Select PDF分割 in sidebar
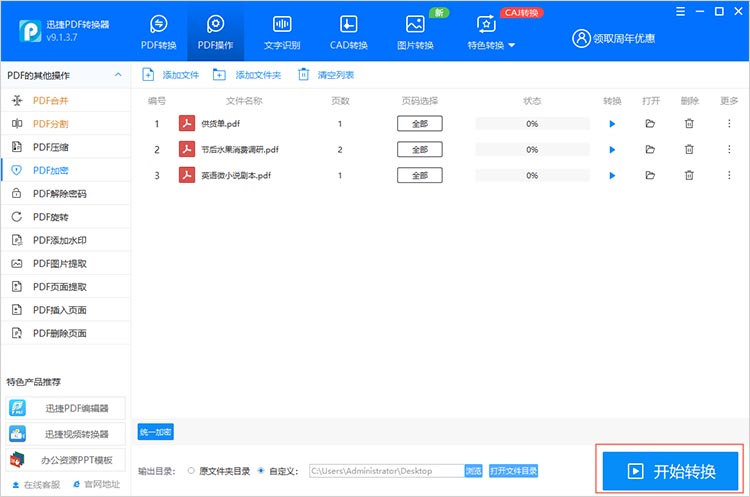This screenshot has height=497, width=750. (66, 124)
